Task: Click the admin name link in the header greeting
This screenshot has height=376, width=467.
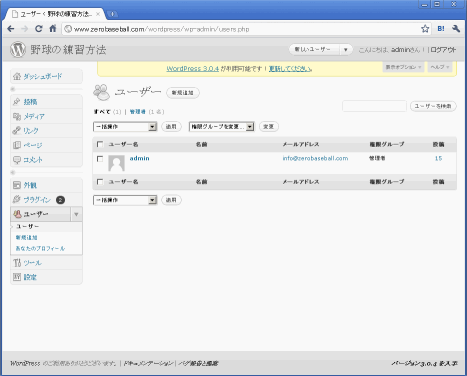Action: 400,50
